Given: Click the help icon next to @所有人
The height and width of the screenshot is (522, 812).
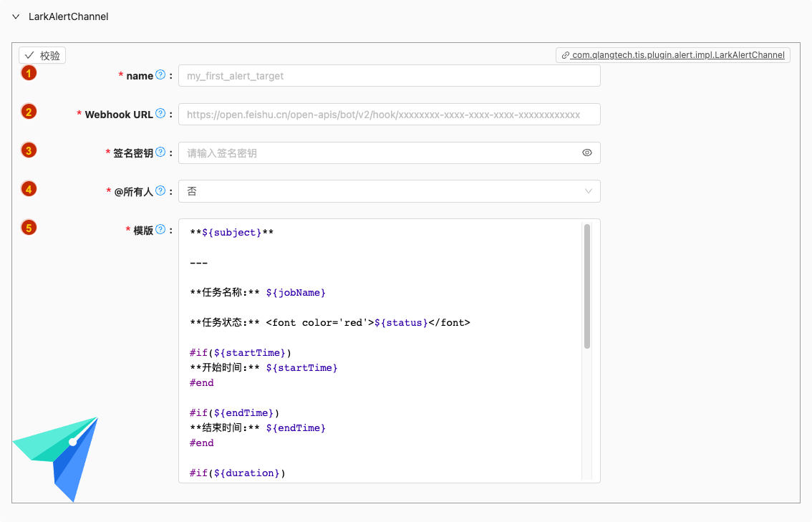Looking at the screenshot, I should click(x=160, y=190).
